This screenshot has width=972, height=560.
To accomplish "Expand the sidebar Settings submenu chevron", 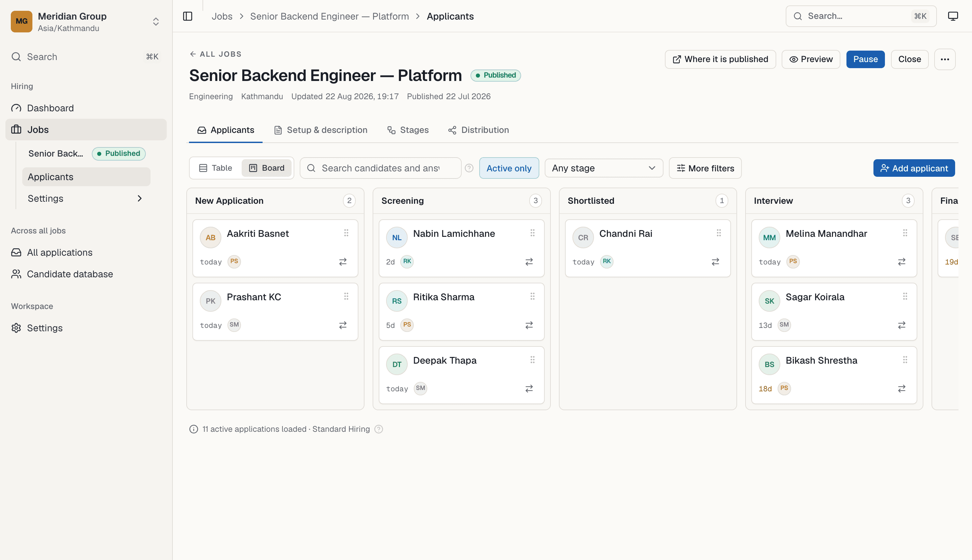I will (140, 198).
